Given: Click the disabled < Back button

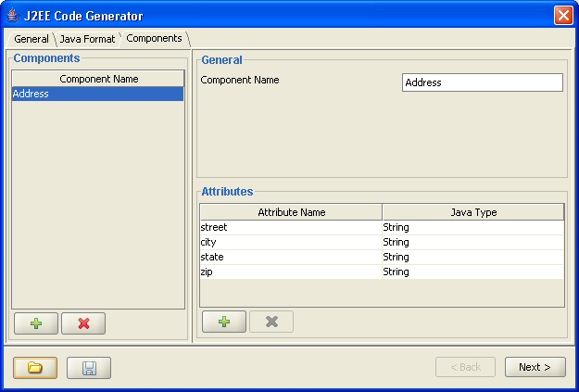Looking at the screenshot, I should pos(465,367).
